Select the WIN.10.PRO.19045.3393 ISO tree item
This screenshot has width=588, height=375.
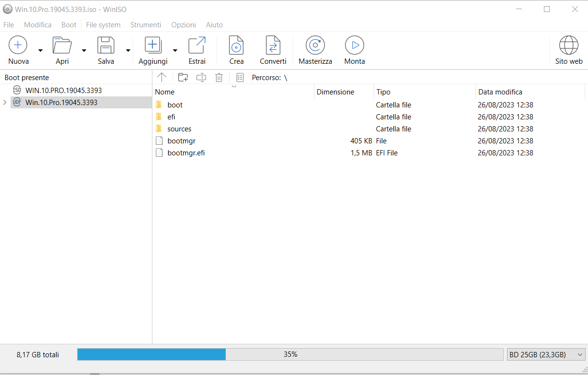click(64, 90)
